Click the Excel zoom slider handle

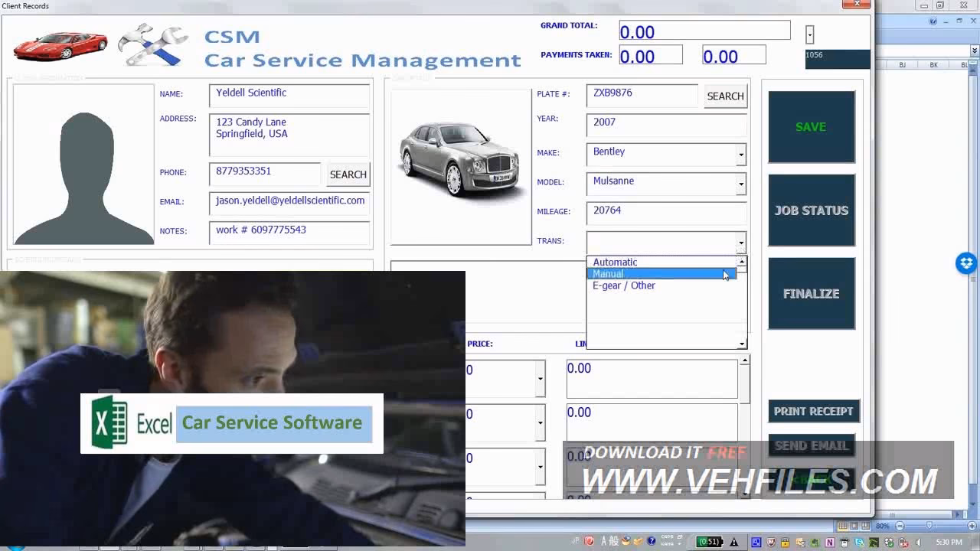tap(929, 526)
